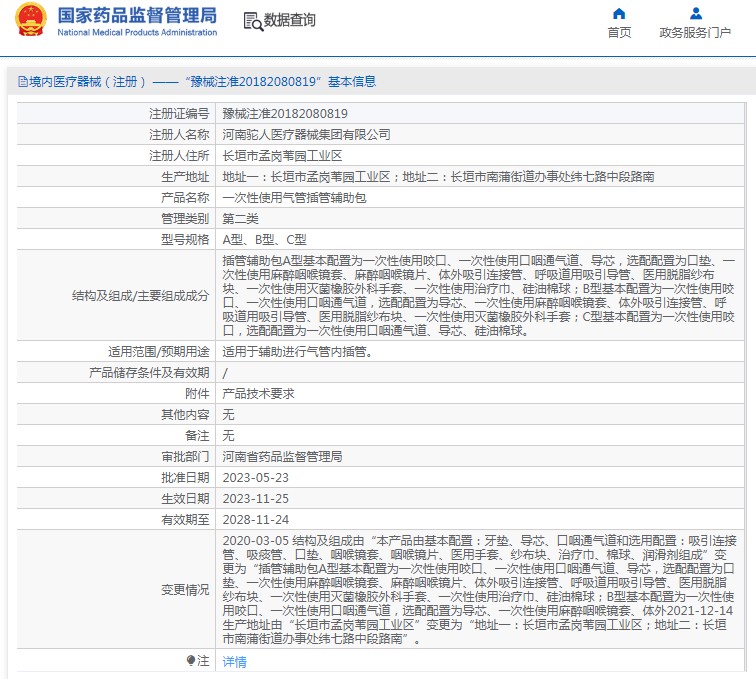Viewport: 756px width, 679px height.
Task: Click the 产品名称 label
Action: point(185,197)
